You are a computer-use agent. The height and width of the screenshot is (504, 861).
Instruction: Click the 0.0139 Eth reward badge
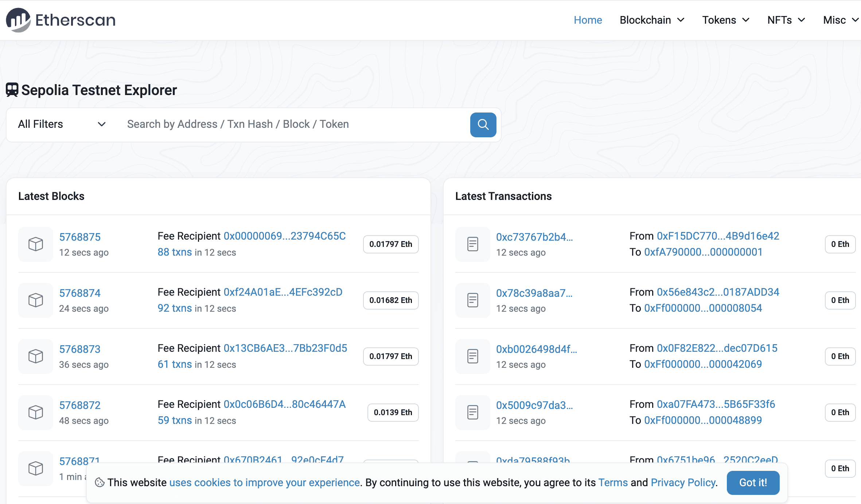393,413
